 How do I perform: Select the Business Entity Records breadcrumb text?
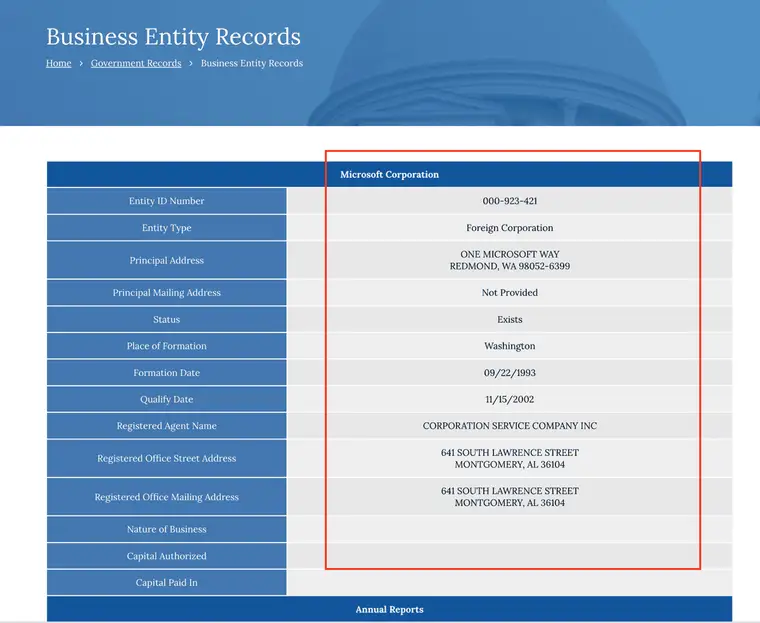(252, 63)
